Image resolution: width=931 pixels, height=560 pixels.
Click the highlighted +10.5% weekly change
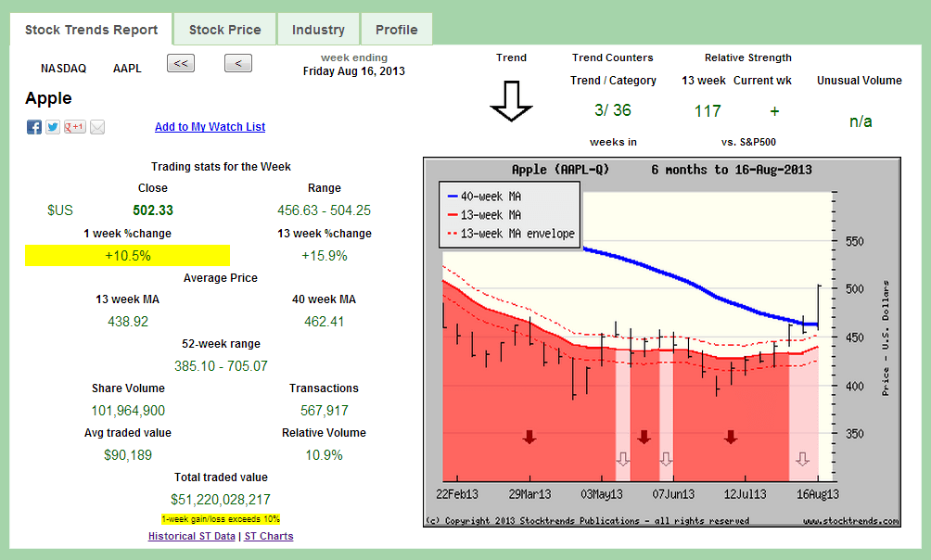tap(128, 256)
